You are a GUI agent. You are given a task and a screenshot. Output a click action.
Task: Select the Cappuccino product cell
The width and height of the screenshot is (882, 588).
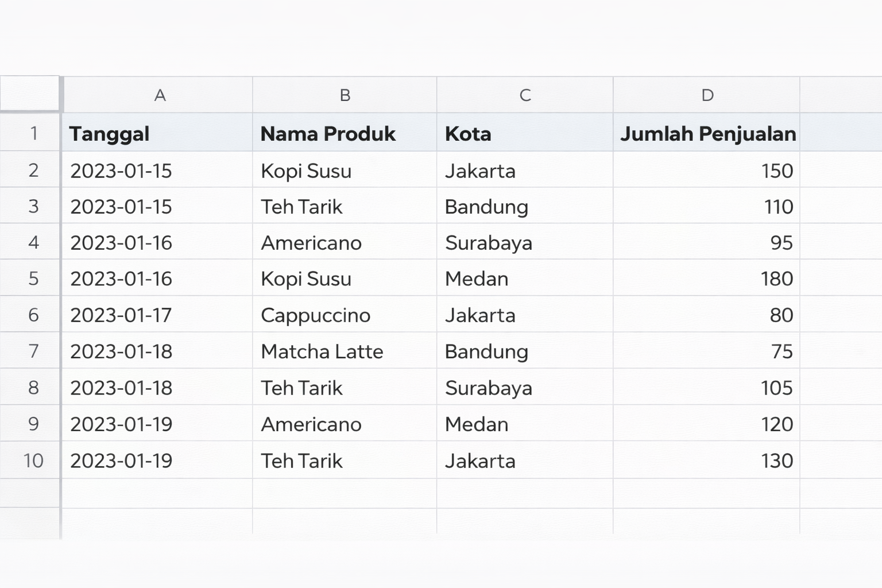pyautogui.click(x=345, y=315)
